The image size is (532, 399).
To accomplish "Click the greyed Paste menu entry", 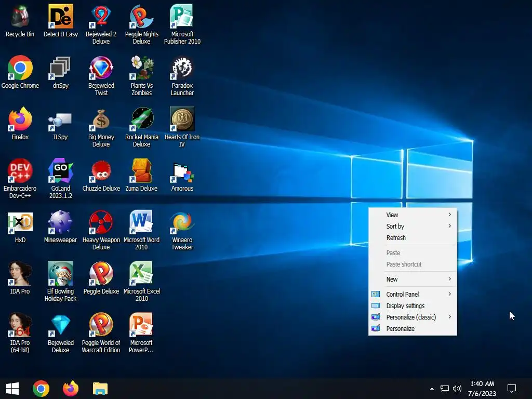I will (413, 253).
